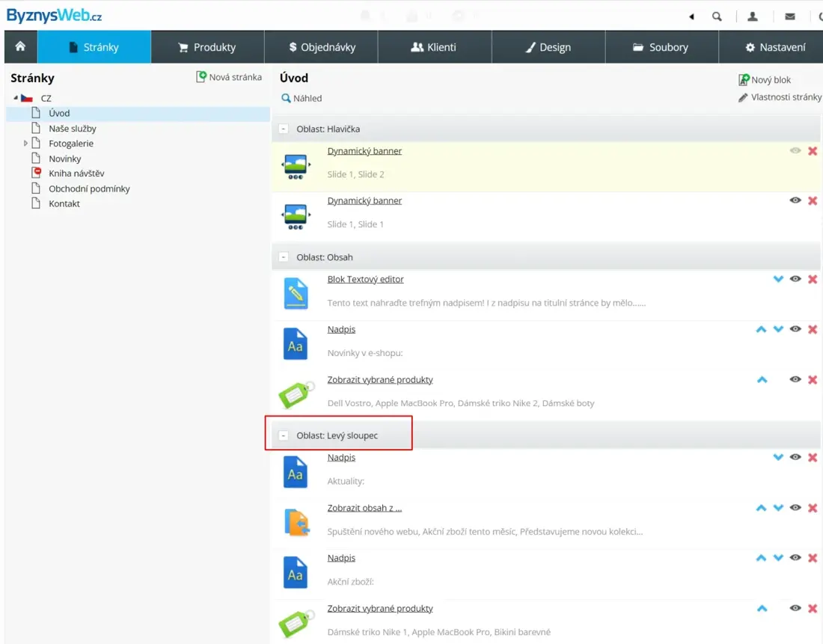Select the Kniha návštěv page in tree

click(x=76, y=174)
